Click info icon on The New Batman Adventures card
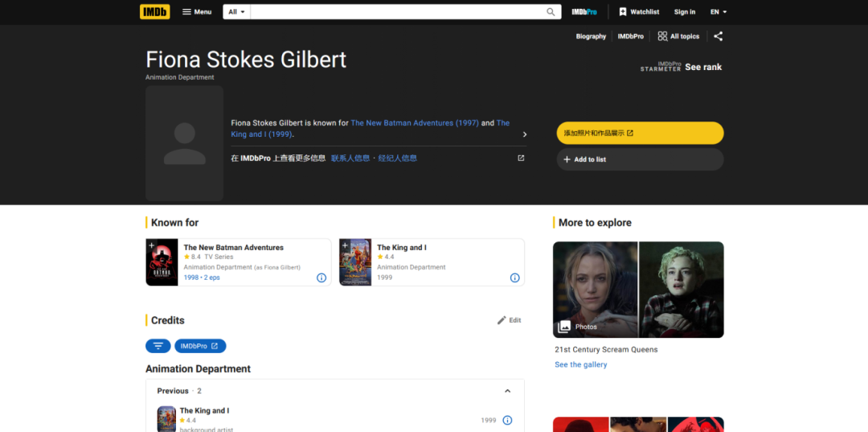Image resolution: width=868 pixels, height=432 pixels. coord(321,278)
